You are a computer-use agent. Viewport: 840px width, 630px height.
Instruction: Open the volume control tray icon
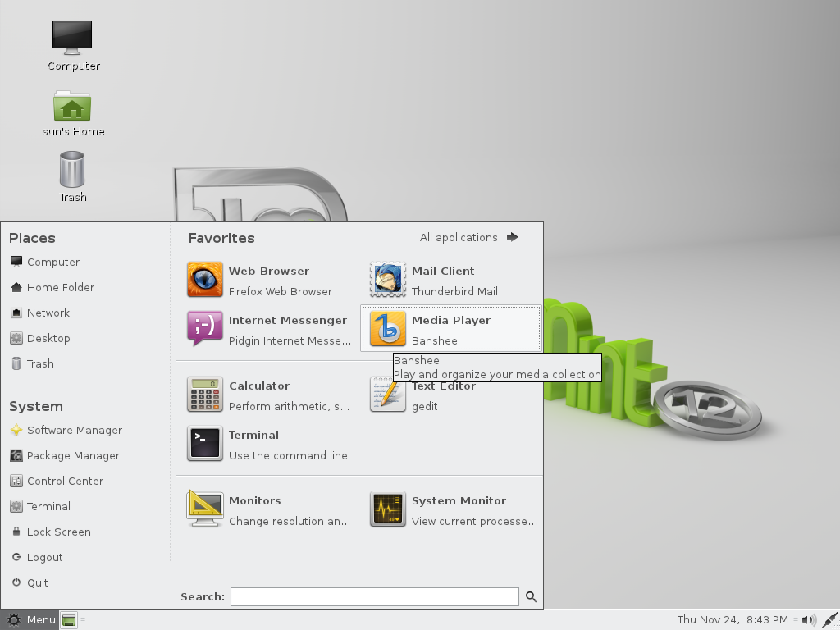click(809, 620)
